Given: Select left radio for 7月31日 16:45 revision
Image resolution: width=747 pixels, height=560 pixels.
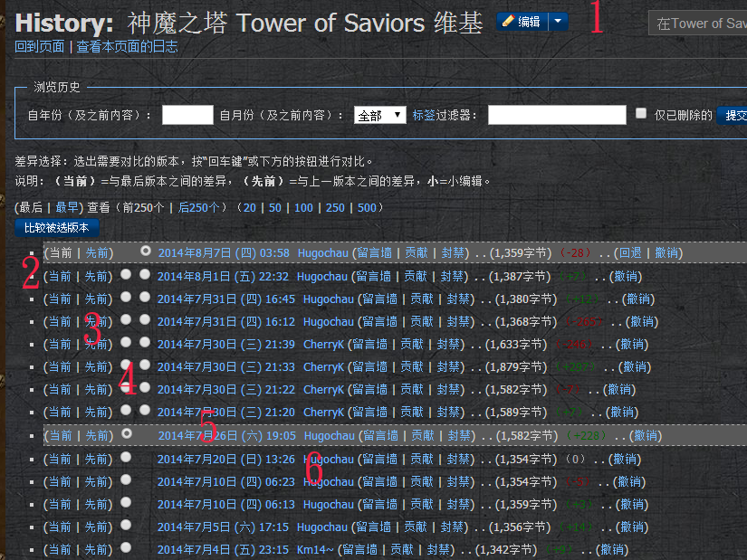Looking at the screenshot, I should click(126, 297).
